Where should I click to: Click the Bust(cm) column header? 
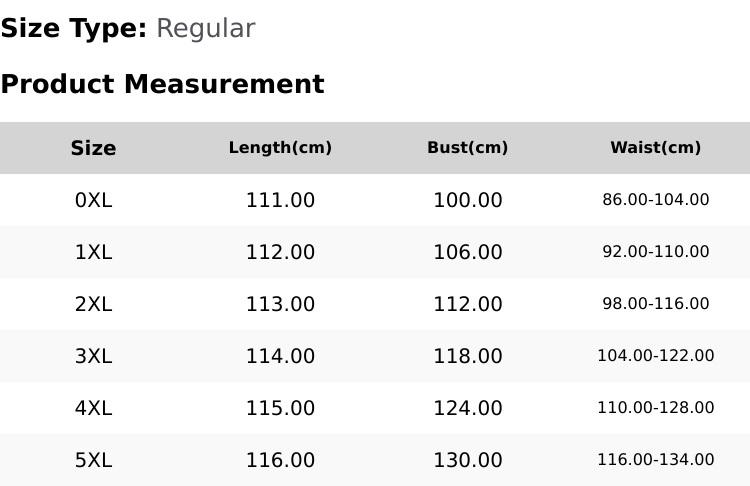pos(468,147)
